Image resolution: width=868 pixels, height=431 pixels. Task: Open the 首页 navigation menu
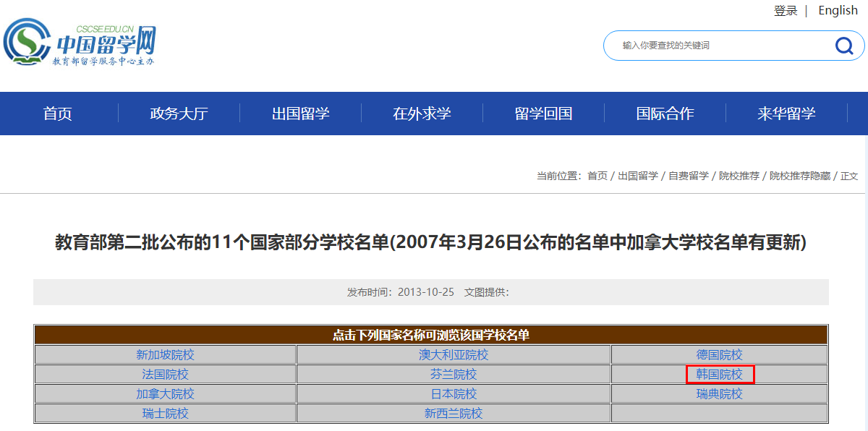[59, 114]
